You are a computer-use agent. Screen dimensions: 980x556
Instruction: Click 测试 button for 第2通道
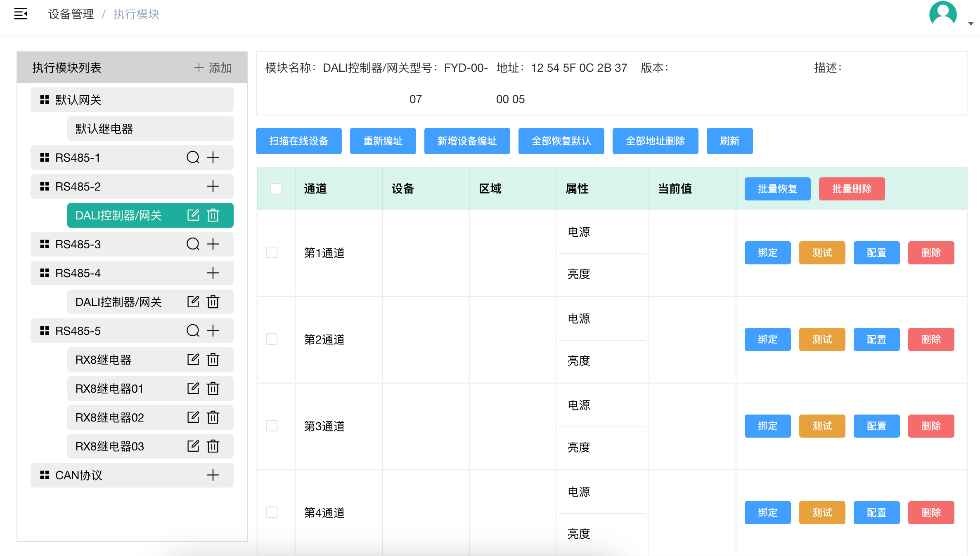point(822,339)
